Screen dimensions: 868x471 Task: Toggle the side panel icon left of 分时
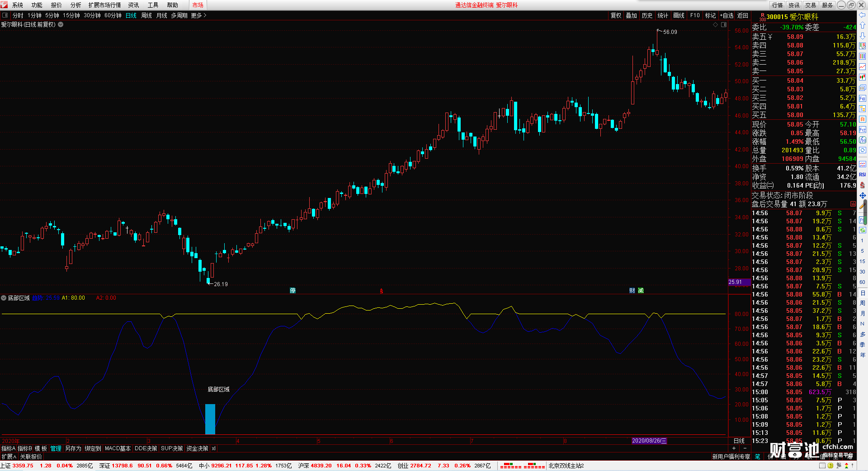[5, 15]
